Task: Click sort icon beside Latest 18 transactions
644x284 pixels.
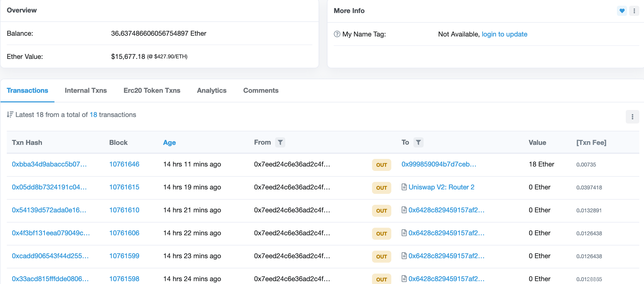Action: pos(10,115)
